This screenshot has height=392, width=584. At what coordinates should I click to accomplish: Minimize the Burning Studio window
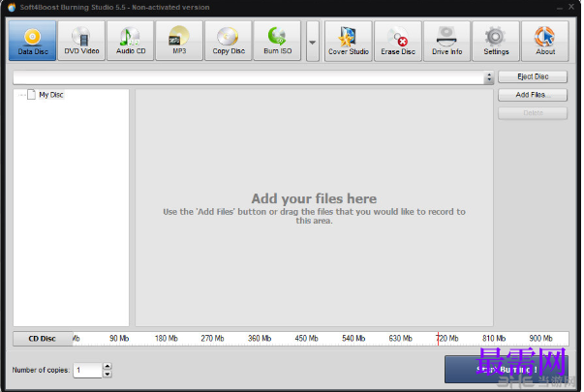click(560, 8)
